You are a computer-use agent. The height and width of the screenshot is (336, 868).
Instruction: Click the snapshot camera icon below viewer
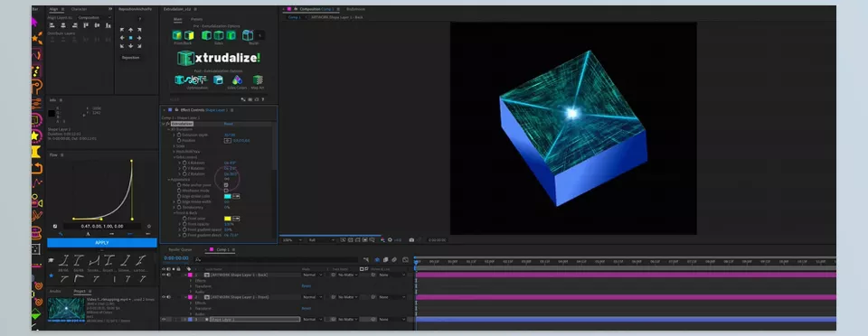[411, 240]
